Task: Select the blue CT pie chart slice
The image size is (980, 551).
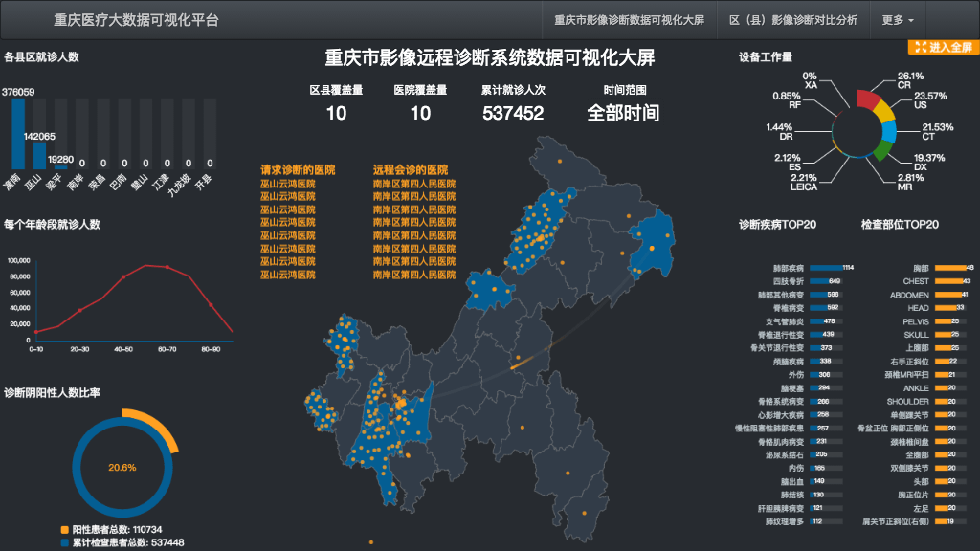Action: (890, 133)
